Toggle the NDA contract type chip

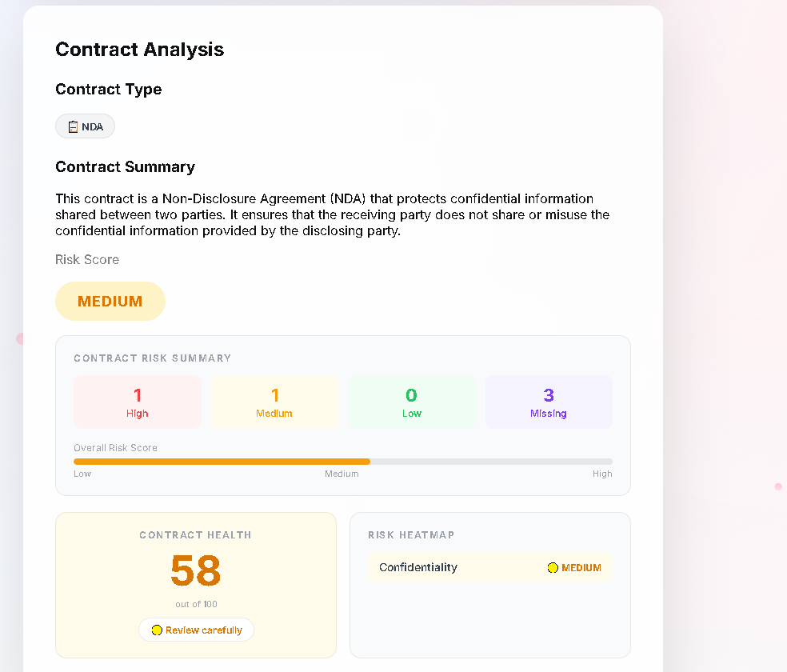[x=85, y=126]
